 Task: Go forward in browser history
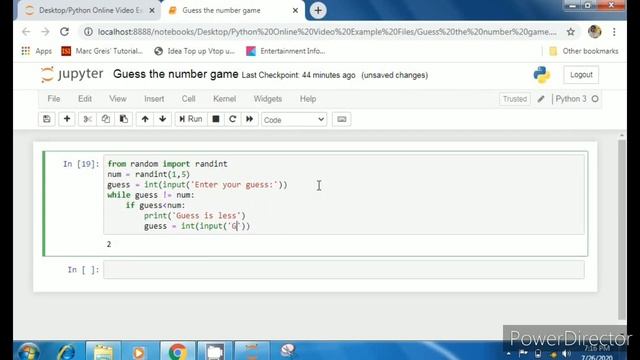[x=45, y=32]
